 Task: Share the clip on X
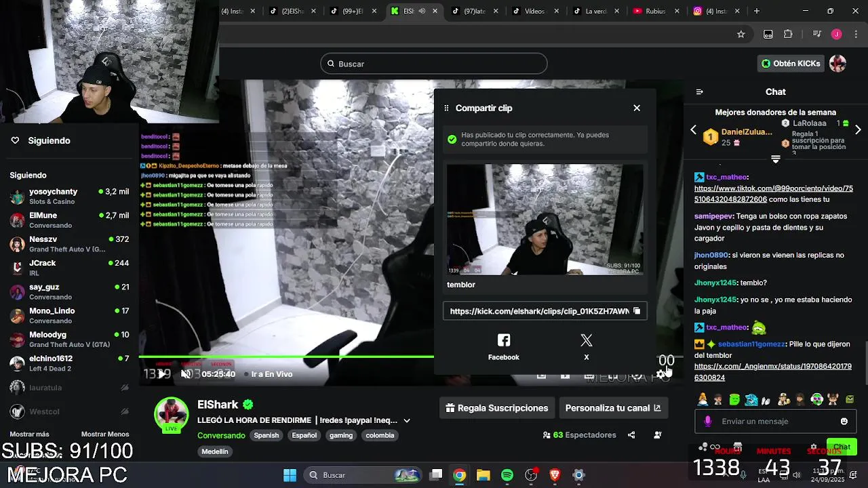click(x=587, y=347)
